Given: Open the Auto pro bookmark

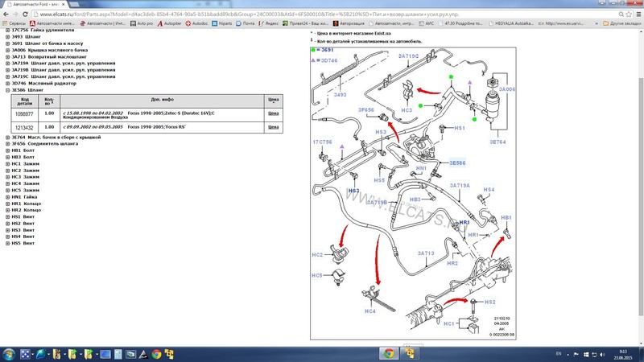Looking at the screenshot, I should (142, 23).
